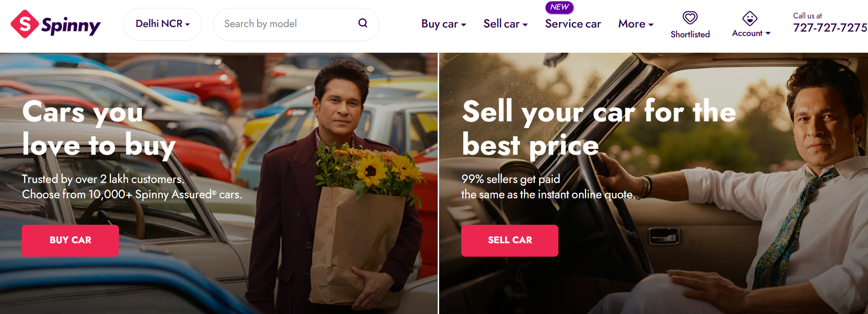The image size is (868, 314).
Task: Expand the Buy car menu
Action: click(443, 24)
